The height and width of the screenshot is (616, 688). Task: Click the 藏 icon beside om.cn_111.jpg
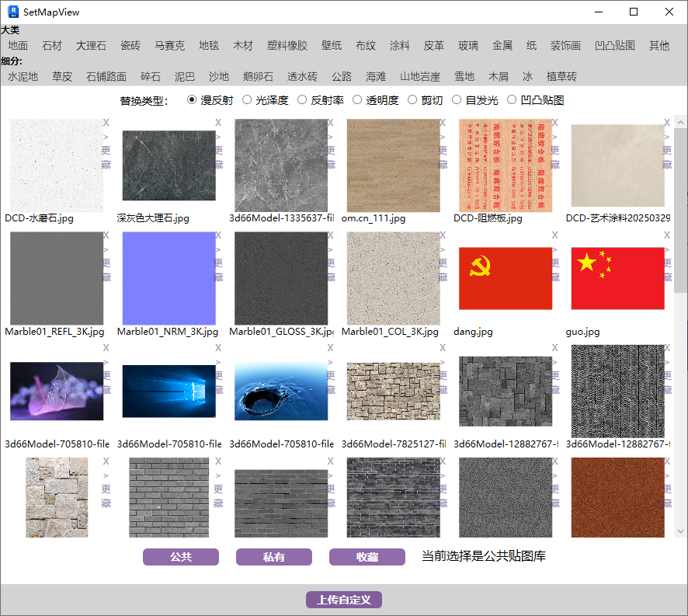(x=443, y=165)
